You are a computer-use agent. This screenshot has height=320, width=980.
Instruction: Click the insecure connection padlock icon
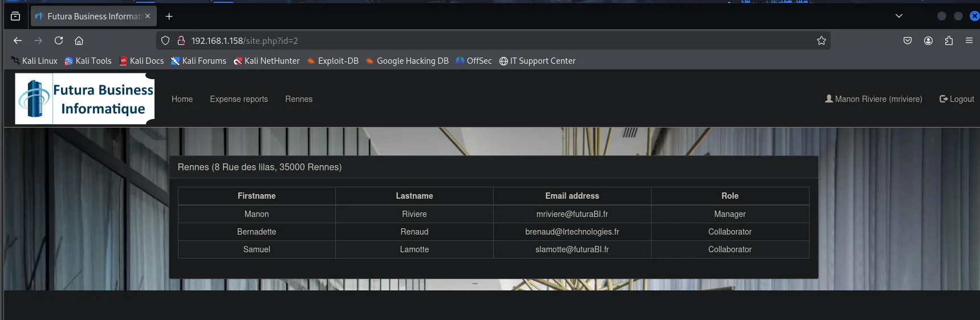pos(181,40)
